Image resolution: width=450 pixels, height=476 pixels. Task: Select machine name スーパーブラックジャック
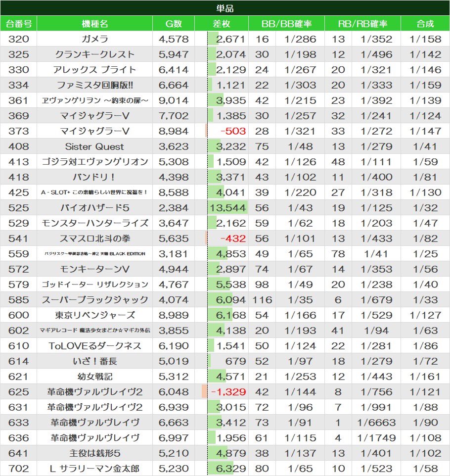[x=94, y=300]
